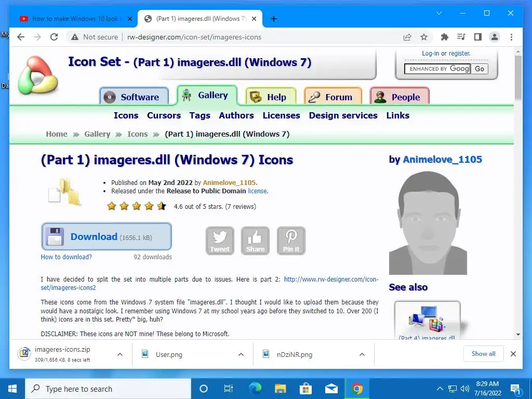
Task: Click the share page icon in address bar
Action: (x=407, y=37)
